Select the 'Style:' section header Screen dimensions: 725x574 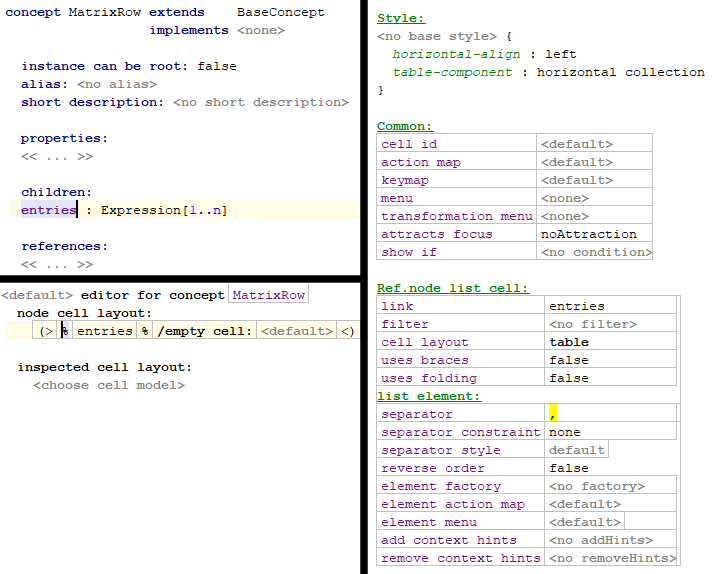click(400, 18)
